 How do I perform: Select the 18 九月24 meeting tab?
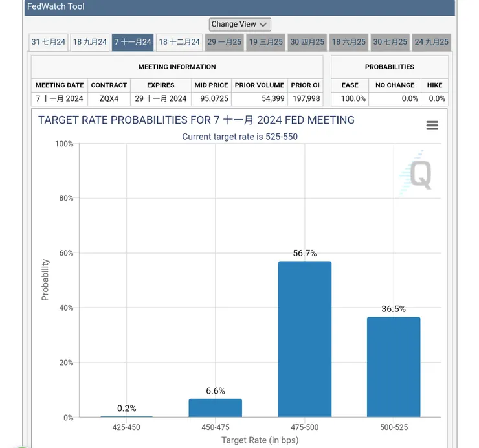[90, 42]
